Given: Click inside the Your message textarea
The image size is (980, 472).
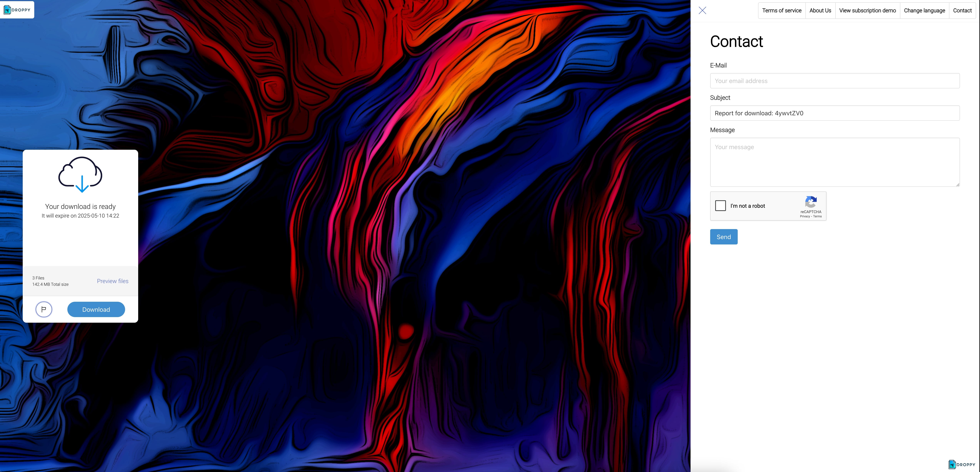Looking at the screenshot, I should point(835,162).
